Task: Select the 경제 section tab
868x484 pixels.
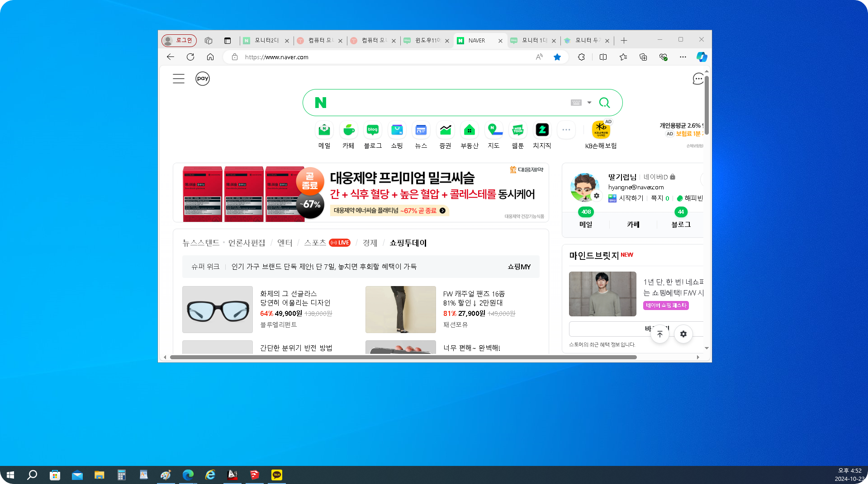Action: (370, 243)
